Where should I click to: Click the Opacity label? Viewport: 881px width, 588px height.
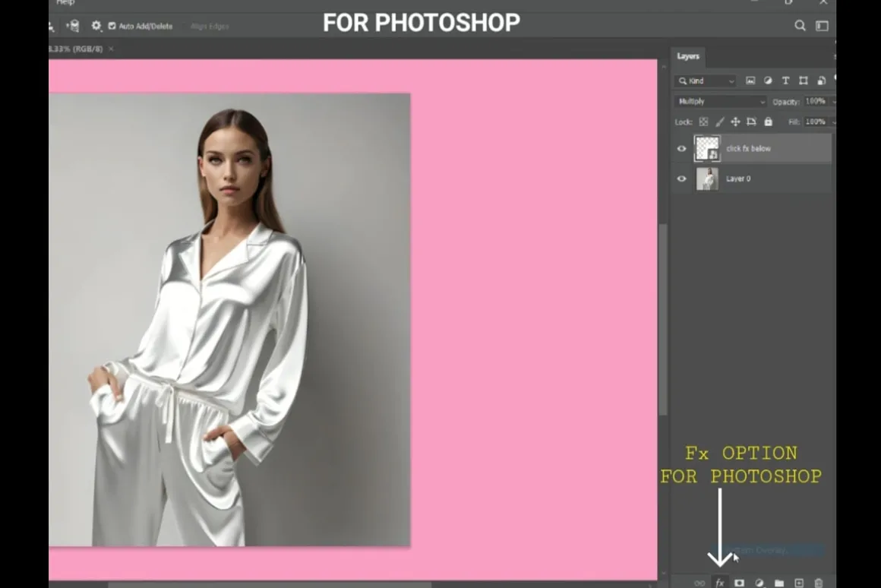pyautogui.click(x=785, y=102)
